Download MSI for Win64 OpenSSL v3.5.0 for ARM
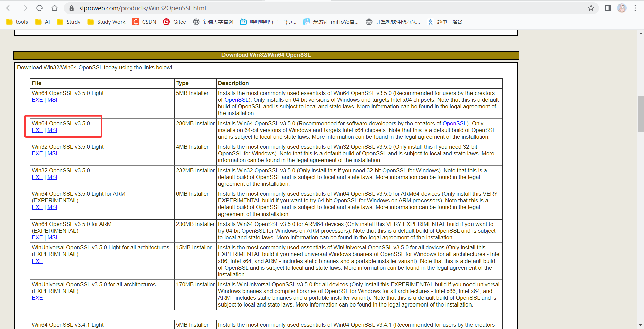This screenshot has height=329, width=644. coord(52,237)
